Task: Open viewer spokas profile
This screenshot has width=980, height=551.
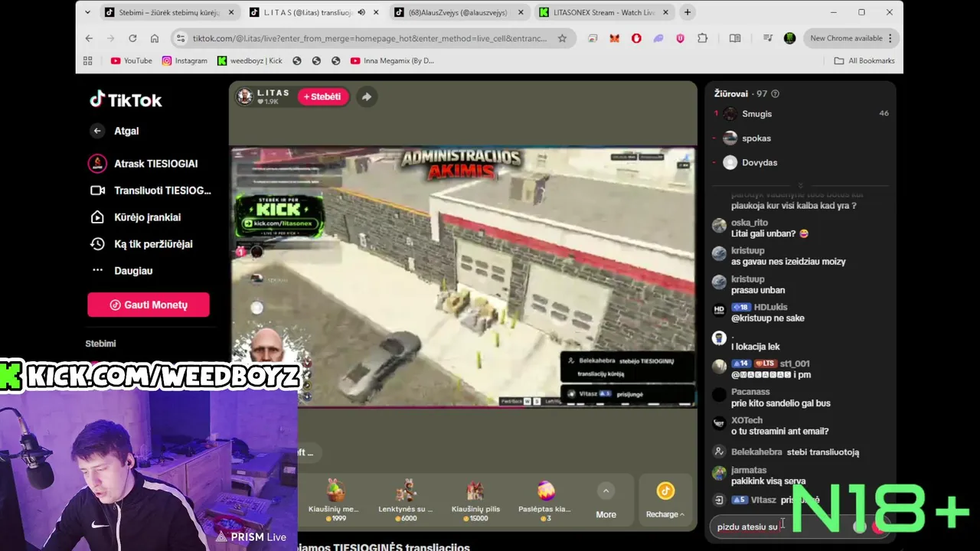Action: point(756,139)
